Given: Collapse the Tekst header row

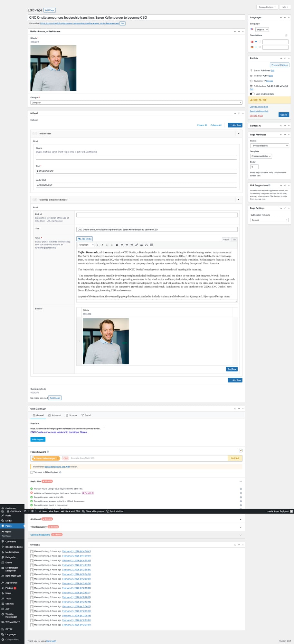Looking at the screenshot, I should [239, 133].
